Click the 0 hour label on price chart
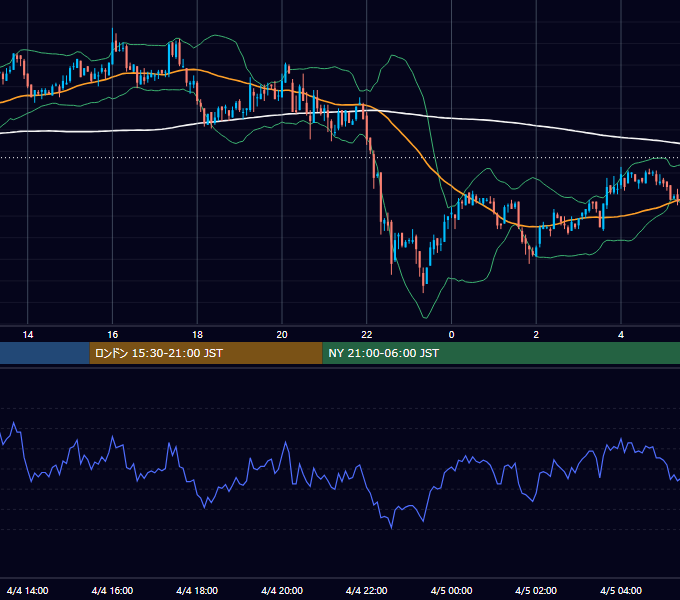Screen dimensions: 680x600 click(x=451, y=335)
